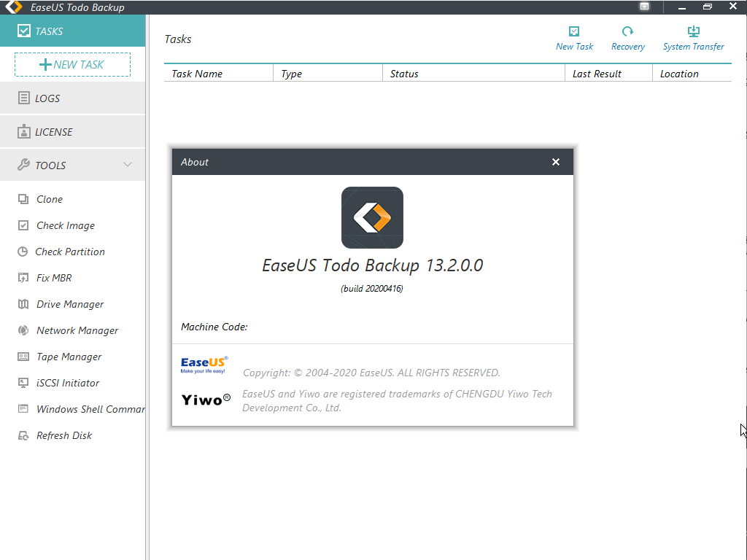
Task: Open the TASKS section in sidebar
Action: pyautogui.click(x=72, y=31)
